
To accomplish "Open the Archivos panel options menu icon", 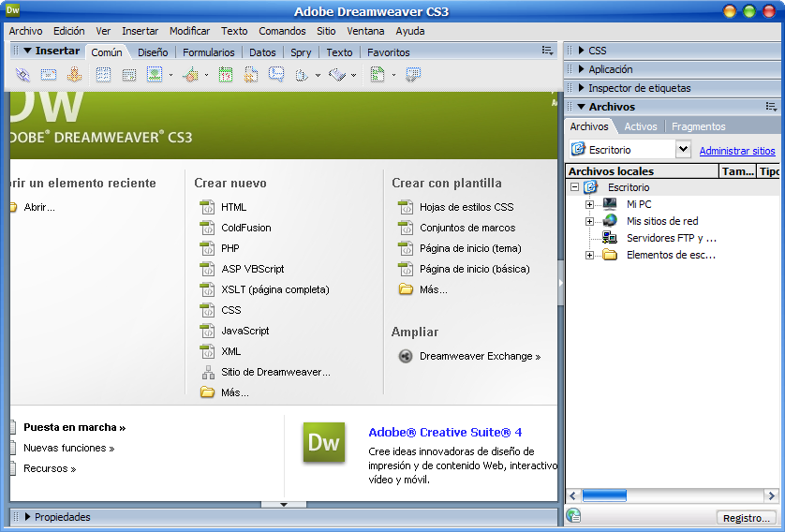I will 771,107.
